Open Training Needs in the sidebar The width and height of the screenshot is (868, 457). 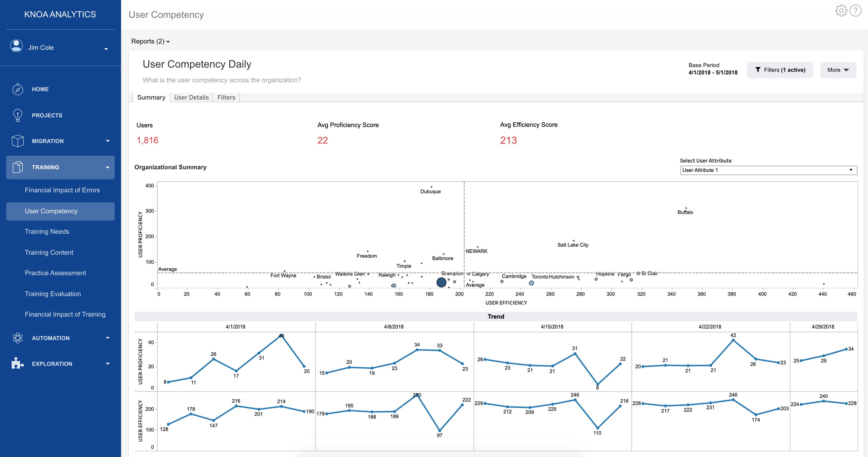click(47, 232)
